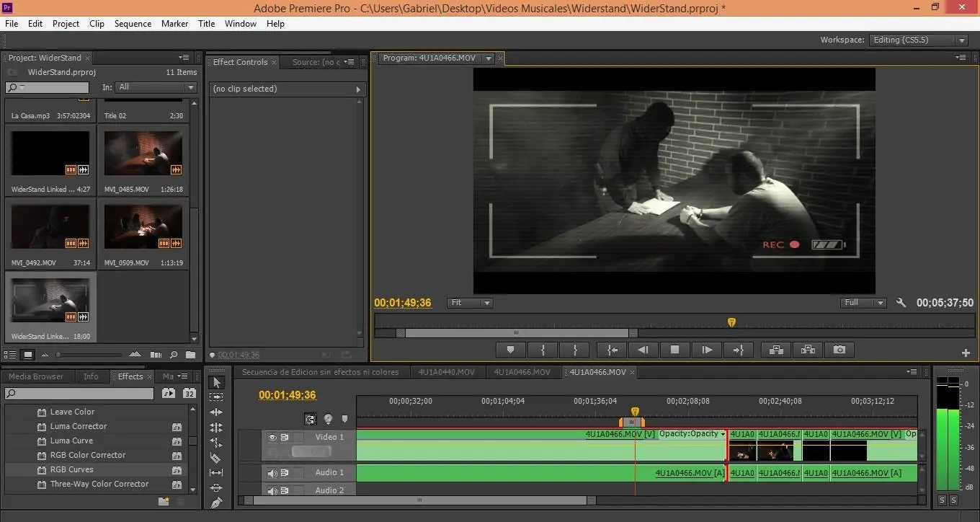Toggle sync lock on Audio 1
The image size is (980, 522).
click(x=285, y=473)
